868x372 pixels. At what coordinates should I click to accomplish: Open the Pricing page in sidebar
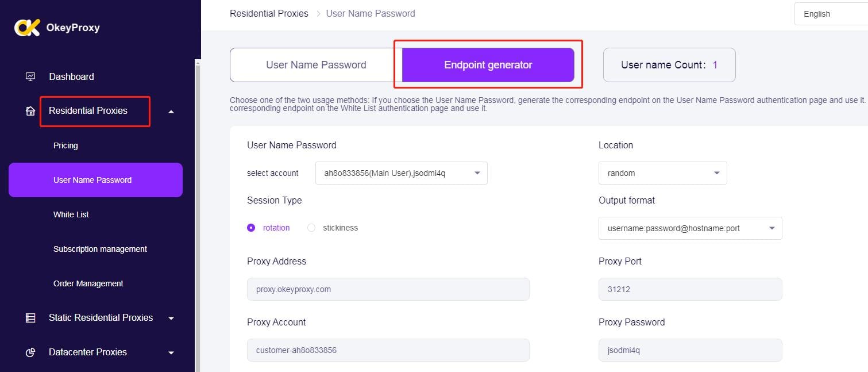click(x=65, y=145)
